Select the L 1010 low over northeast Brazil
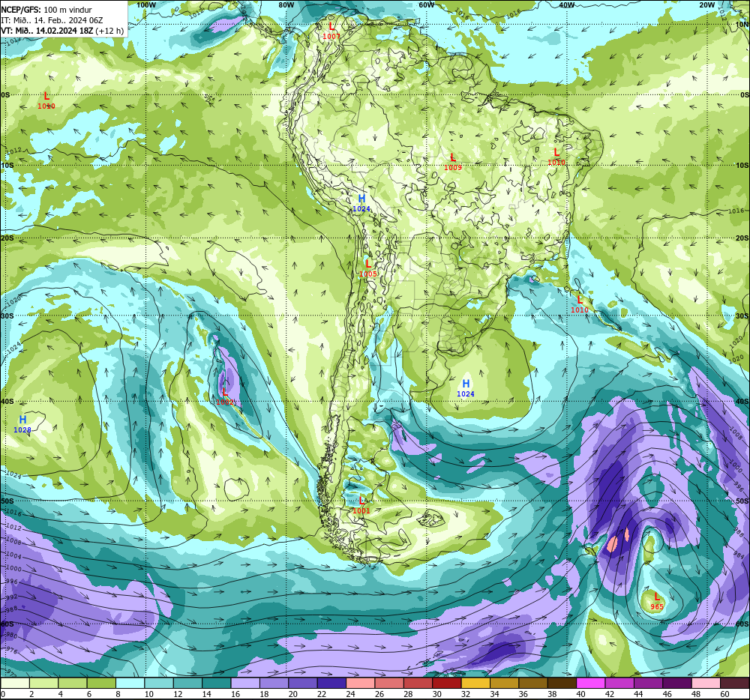 (x=556, y=157)
